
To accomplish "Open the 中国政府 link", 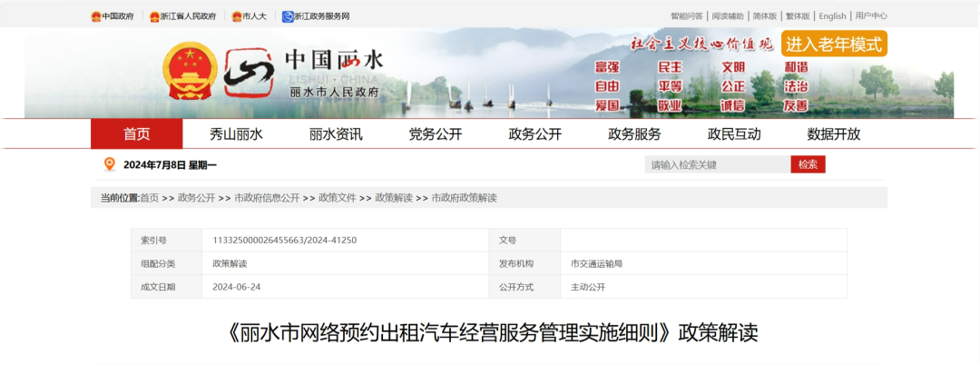I will tap(117, 16).
